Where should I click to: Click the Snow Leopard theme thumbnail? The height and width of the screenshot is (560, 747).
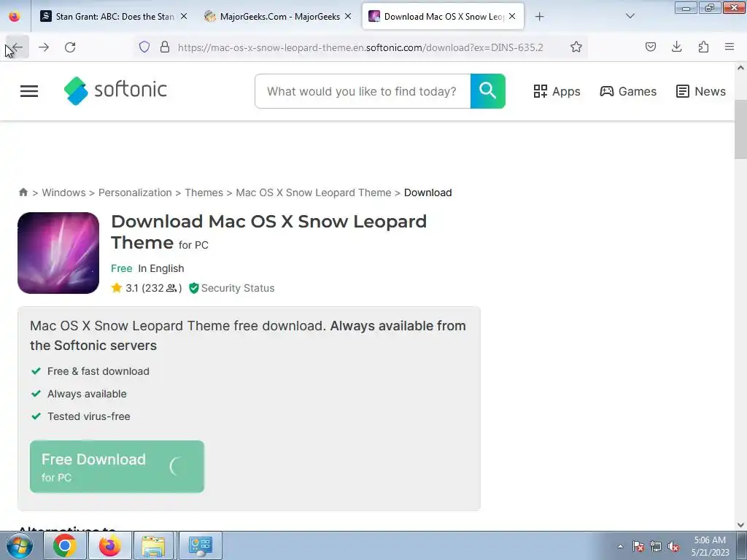[58, 253]
